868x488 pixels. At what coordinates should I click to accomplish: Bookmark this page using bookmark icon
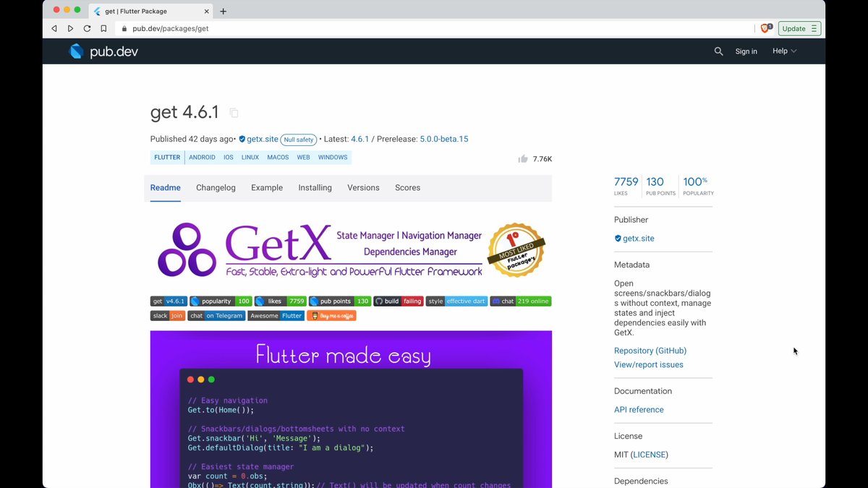click(x=103, y=29)
